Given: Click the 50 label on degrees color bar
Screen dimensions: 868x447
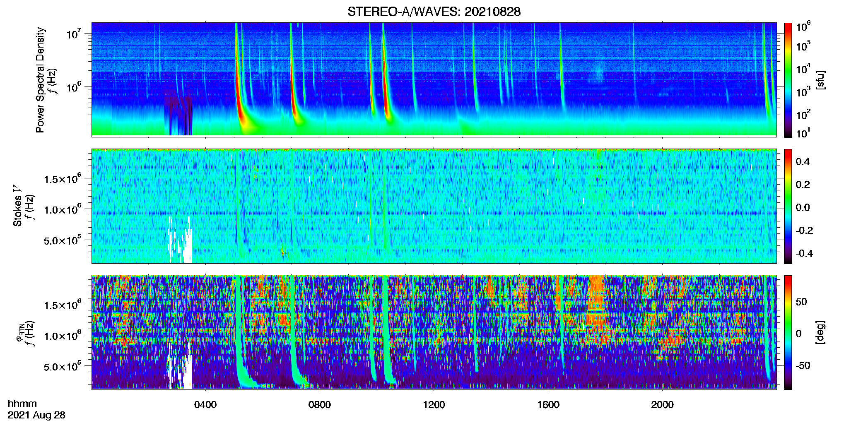Looking at the screenshot, I should tap(801, 302).
